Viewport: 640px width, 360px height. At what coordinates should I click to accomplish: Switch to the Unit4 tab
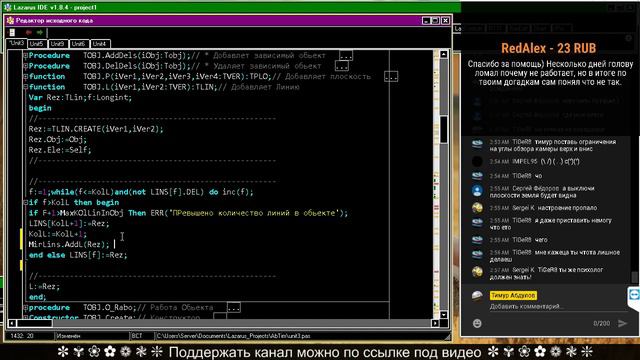[x=100, y=44]
